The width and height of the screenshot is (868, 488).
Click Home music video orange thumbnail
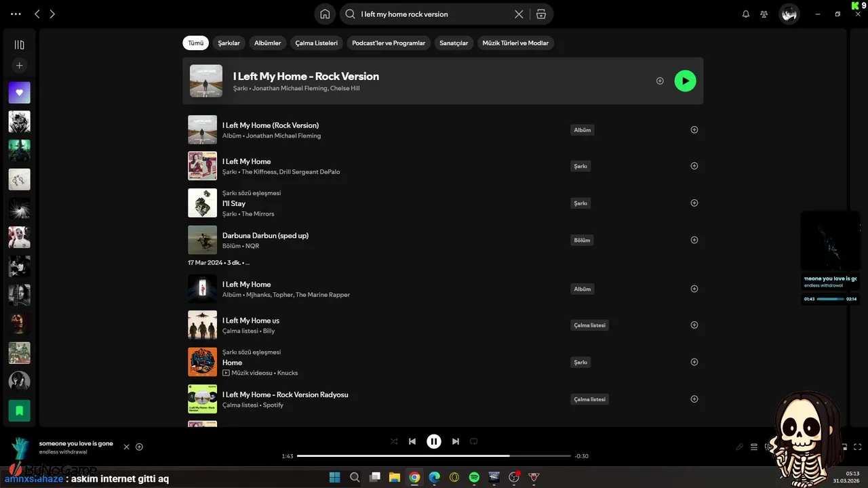click(x=202, y=362)
